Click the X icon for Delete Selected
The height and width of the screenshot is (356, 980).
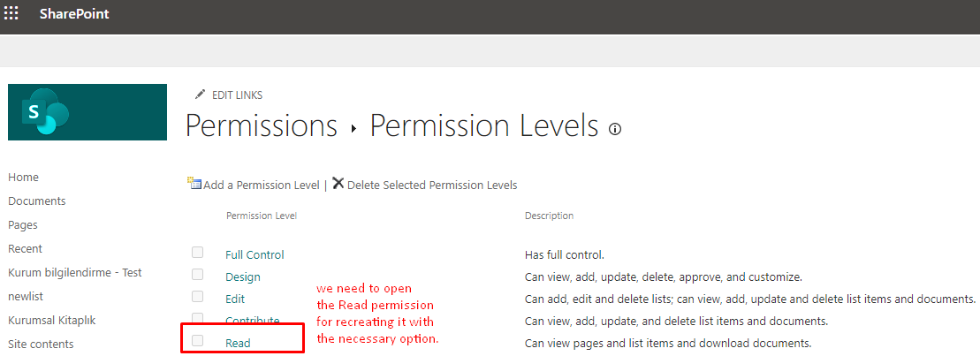coord(338,184)
